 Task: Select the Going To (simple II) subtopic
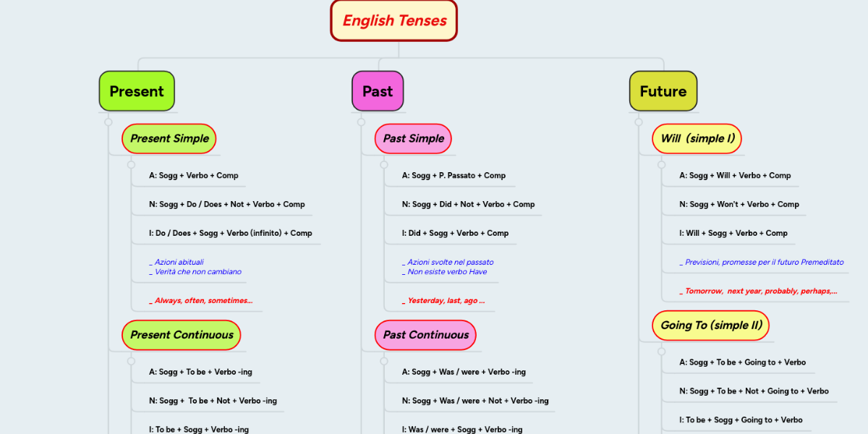710,325
